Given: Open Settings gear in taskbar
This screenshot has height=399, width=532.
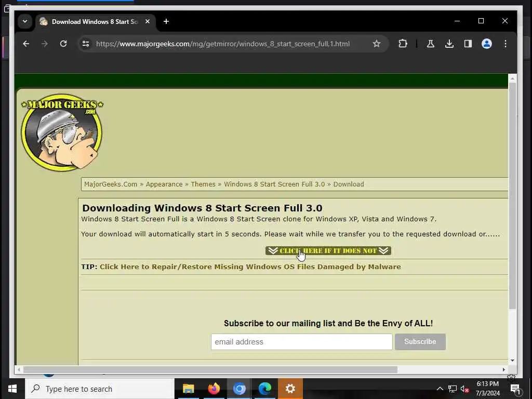Looking at the screenshot, I should (290, 389).
